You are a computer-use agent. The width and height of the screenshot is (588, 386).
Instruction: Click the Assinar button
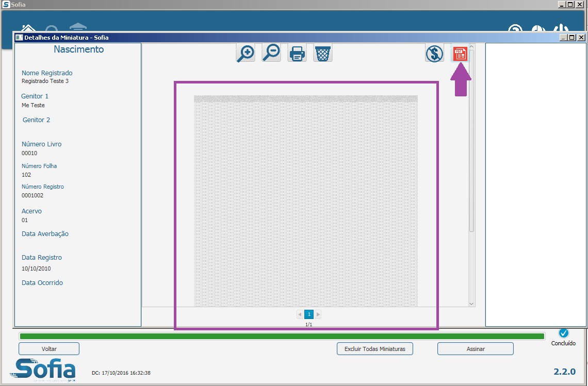tap(475, 348)
